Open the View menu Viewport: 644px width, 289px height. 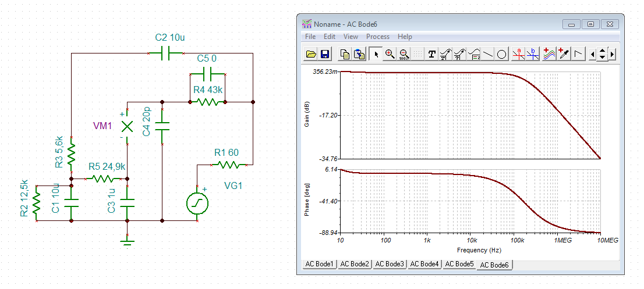pyautogui.click(x=351, y=37)
